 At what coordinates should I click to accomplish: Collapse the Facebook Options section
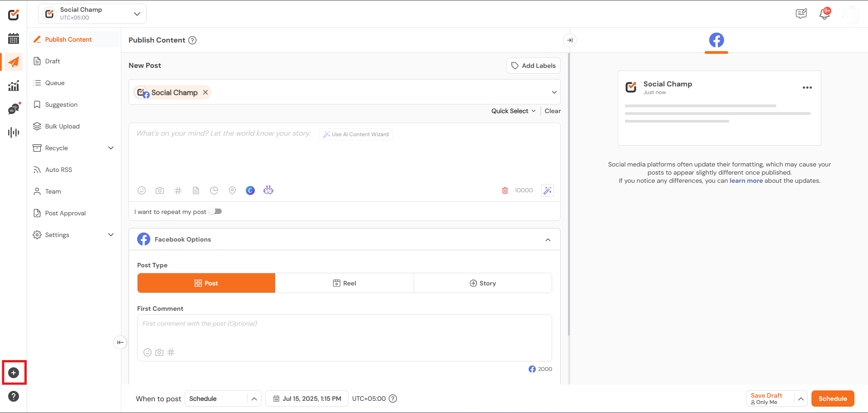coord(548,240)
